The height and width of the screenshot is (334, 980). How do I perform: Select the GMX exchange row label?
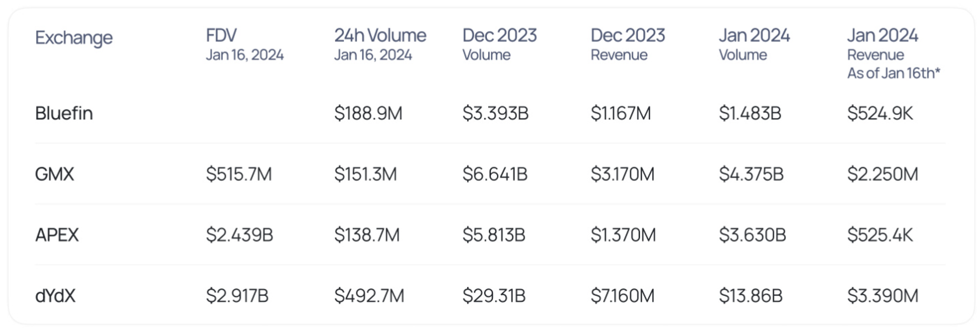54,174
